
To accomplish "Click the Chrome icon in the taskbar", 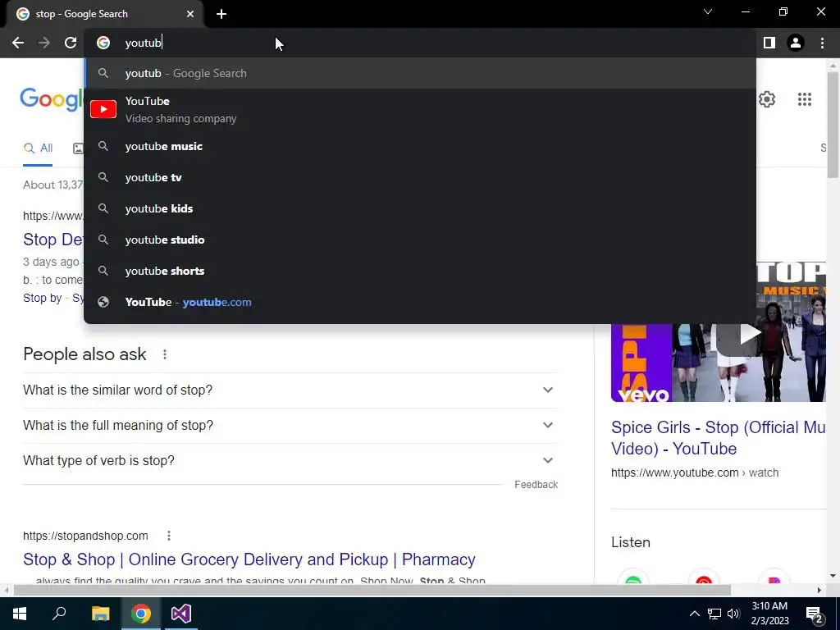I will [141, 614].
